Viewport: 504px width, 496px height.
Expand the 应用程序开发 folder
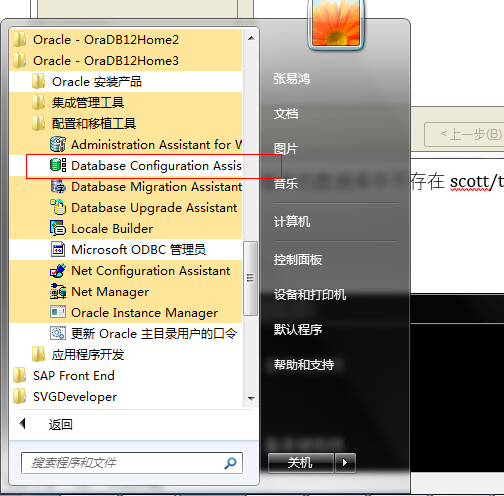[x=126, y=354]
